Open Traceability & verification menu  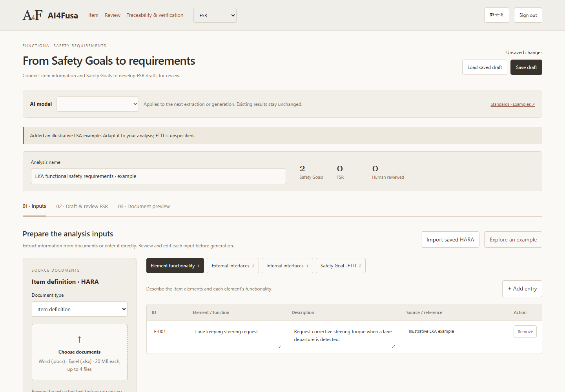(155, 15)
